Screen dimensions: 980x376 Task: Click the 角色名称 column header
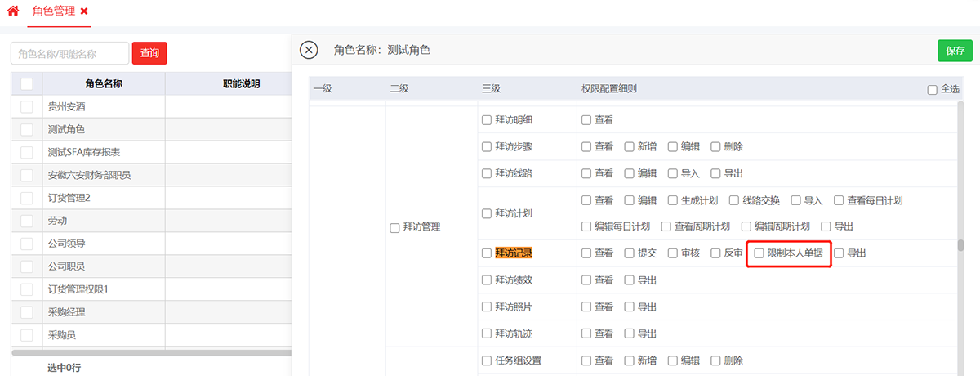point(103,83)
